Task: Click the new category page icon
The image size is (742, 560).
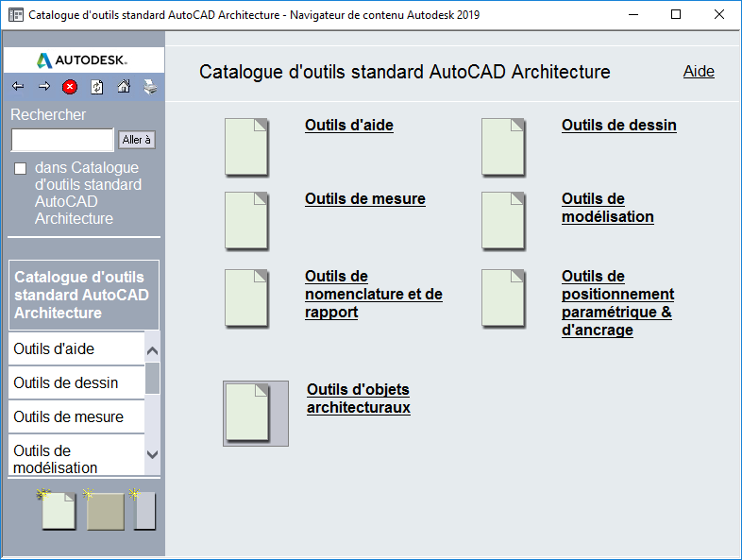Action: (x=58, y=510)
